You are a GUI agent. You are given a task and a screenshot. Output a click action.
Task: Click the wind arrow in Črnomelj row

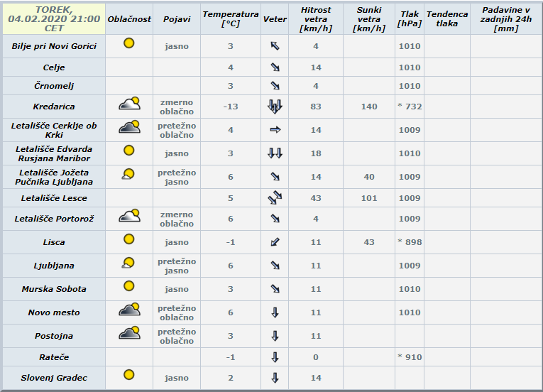(275, 86)
